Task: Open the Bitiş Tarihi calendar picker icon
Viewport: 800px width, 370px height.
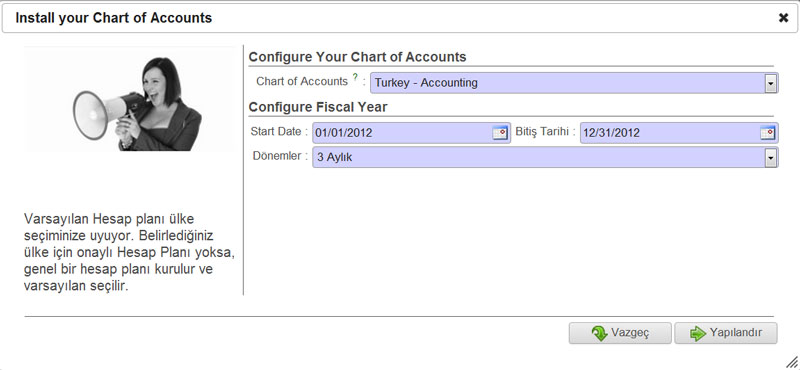Action: (x=768, y=133)
